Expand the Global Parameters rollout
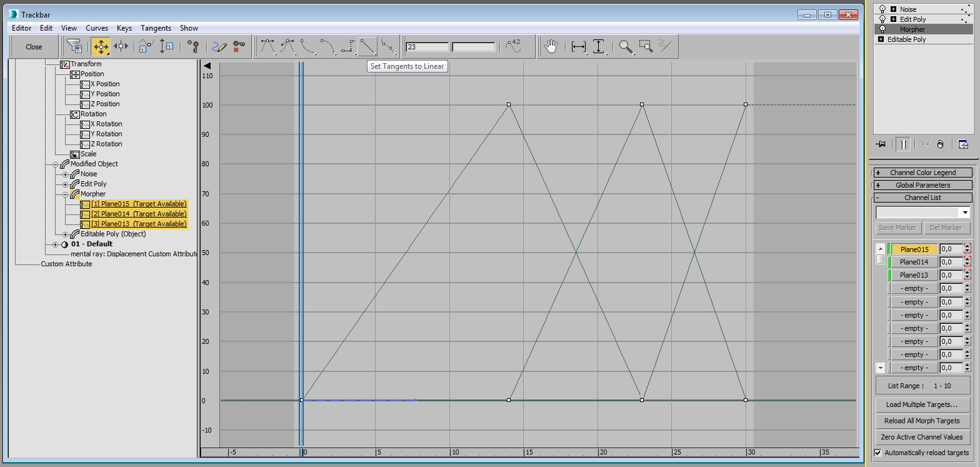The image size is (980, 467). pos(923,185)
